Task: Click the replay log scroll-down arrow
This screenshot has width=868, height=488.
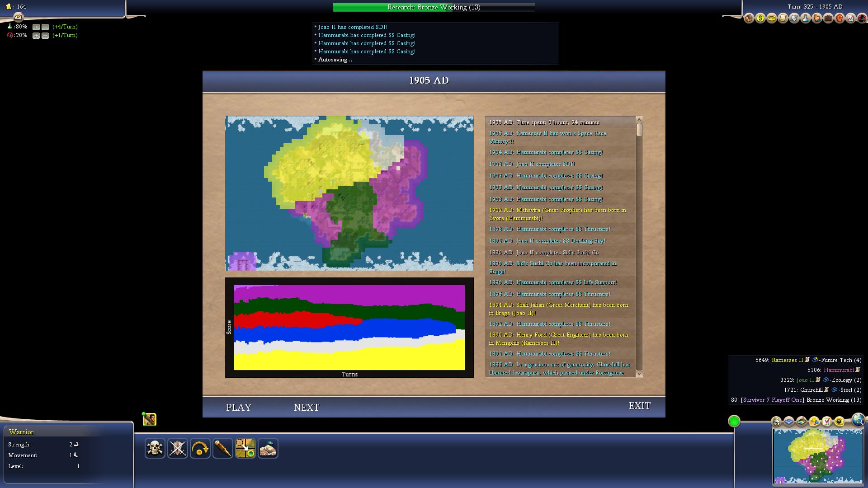Action: point(639,374)
